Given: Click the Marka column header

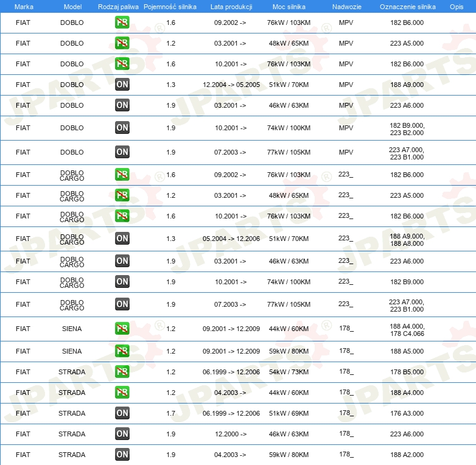Looking at the screenshot, I should 24,7.
